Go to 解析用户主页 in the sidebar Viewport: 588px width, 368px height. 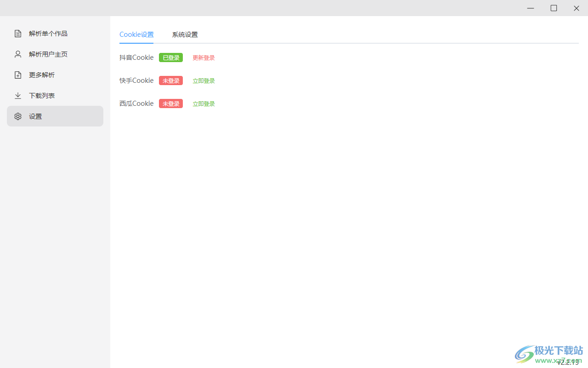coord(55,54)
